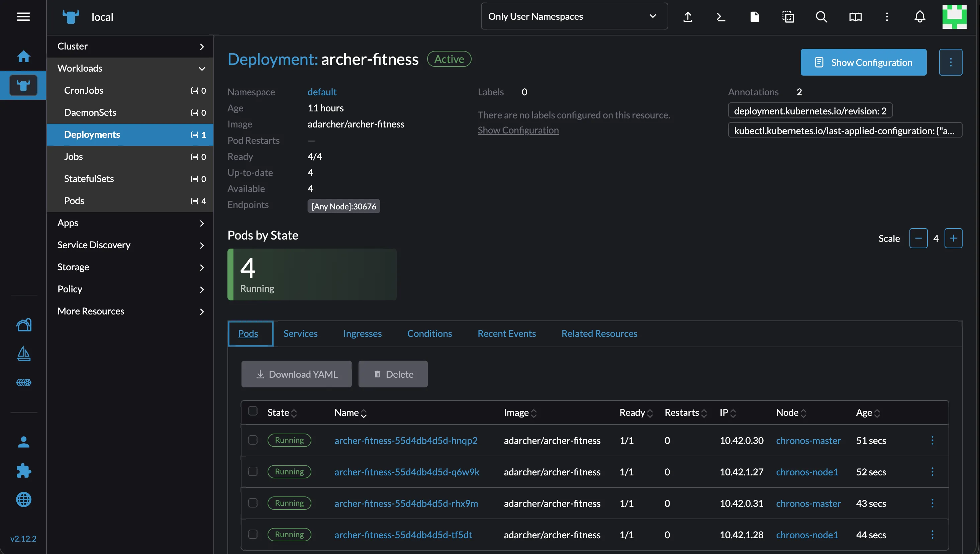
Task: Open the Only User Namespaces dropdown
Action: coord(574,16)
